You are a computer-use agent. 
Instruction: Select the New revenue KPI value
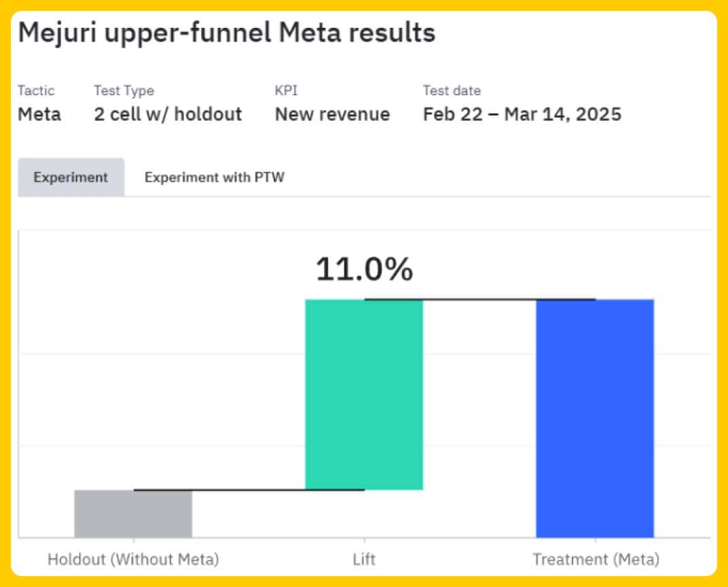(x=332, y=114)
